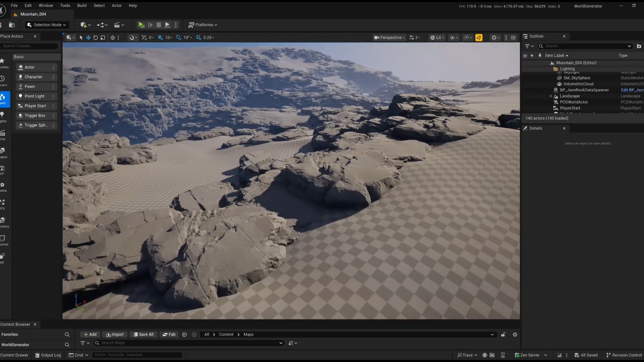
Task: Open the Edit BP_Json blueprint link
Action: coord(632,90)
